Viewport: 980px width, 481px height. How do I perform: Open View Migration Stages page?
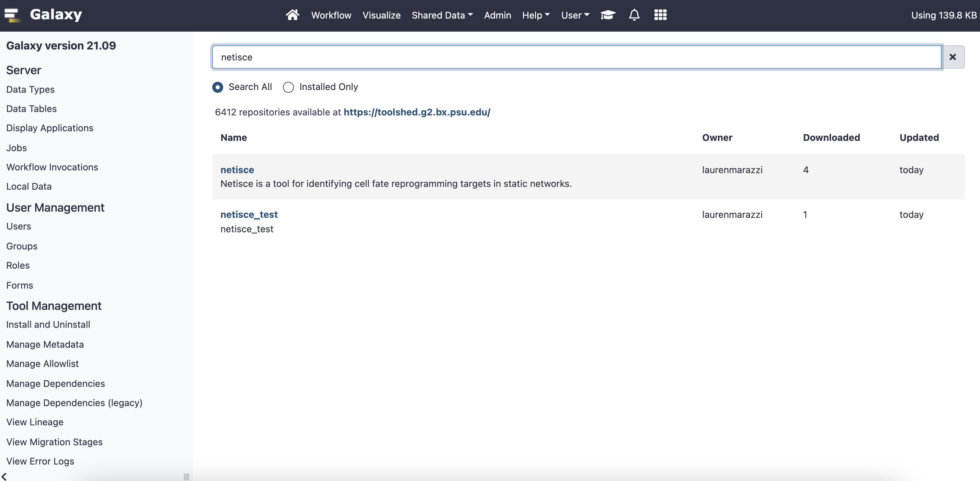54,442
